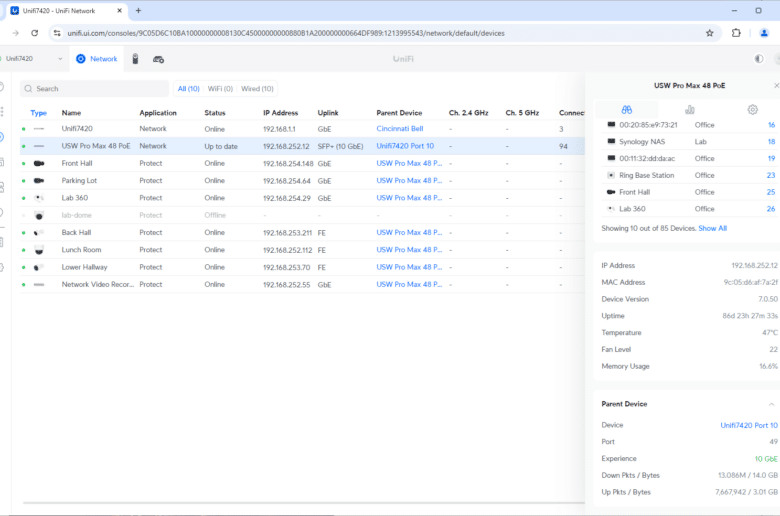Click the browser address bar URL
The image size is (780, 516).
click(x=286, y=33)
